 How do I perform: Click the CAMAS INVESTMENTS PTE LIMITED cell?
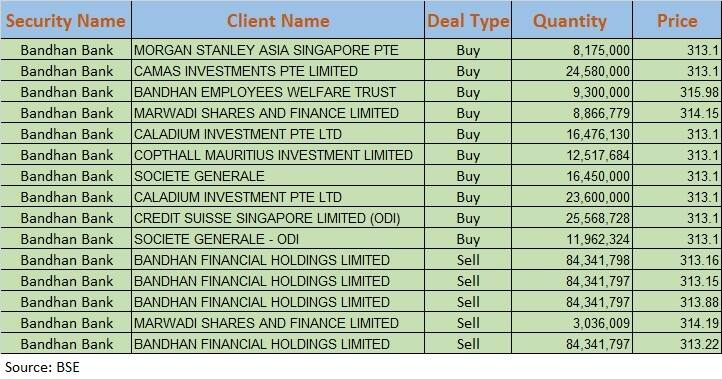(x=278, y=71)
